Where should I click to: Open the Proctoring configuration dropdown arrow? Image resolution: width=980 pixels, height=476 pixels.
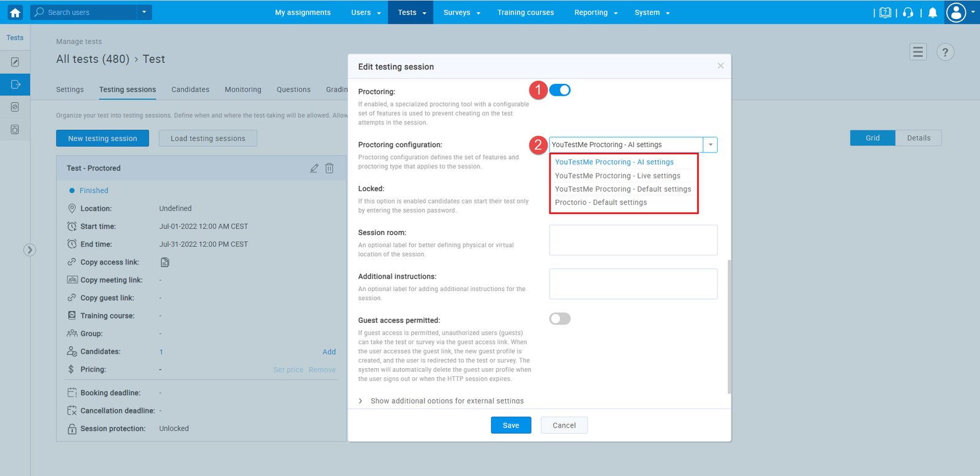710,145
